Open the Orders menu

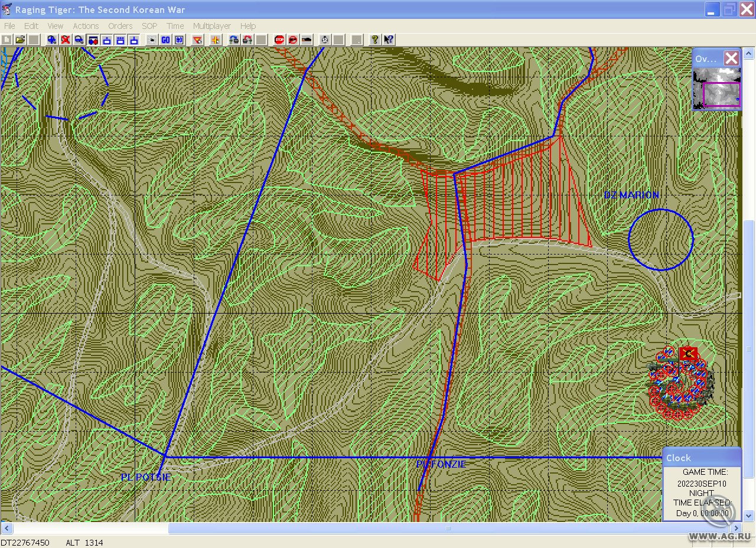[x=120, y=26]
